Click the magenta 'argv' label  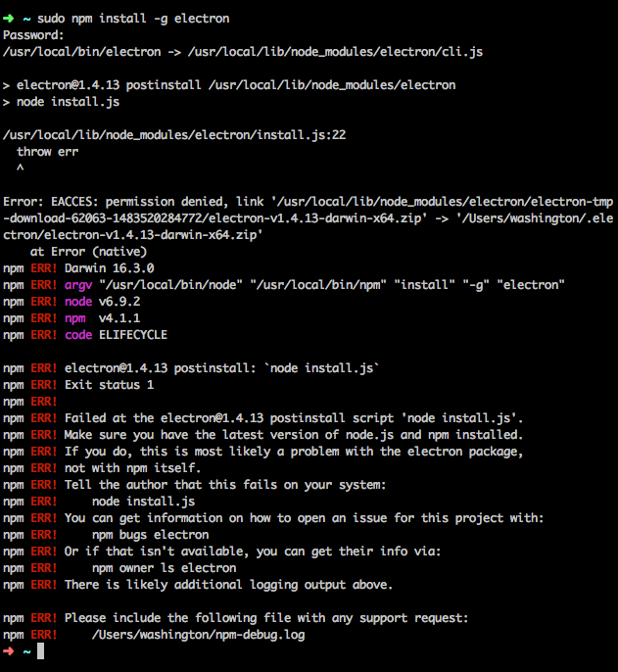point(78,285)
